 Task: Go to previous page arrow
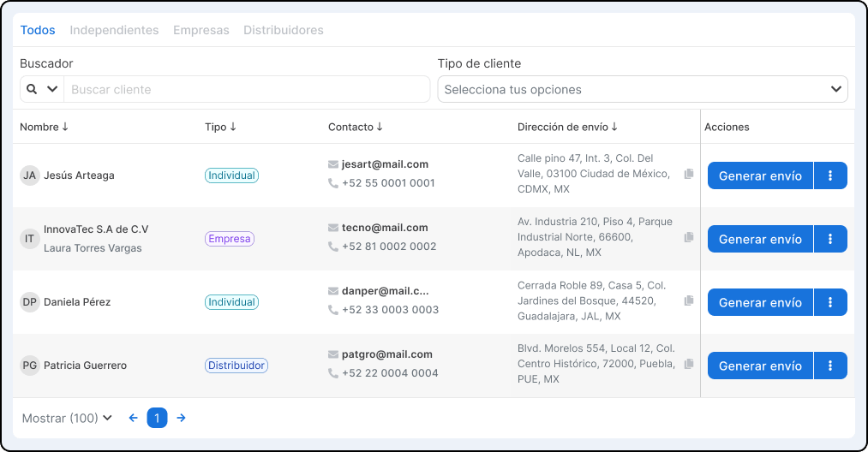pyautogui.click(x=133, y=418)
